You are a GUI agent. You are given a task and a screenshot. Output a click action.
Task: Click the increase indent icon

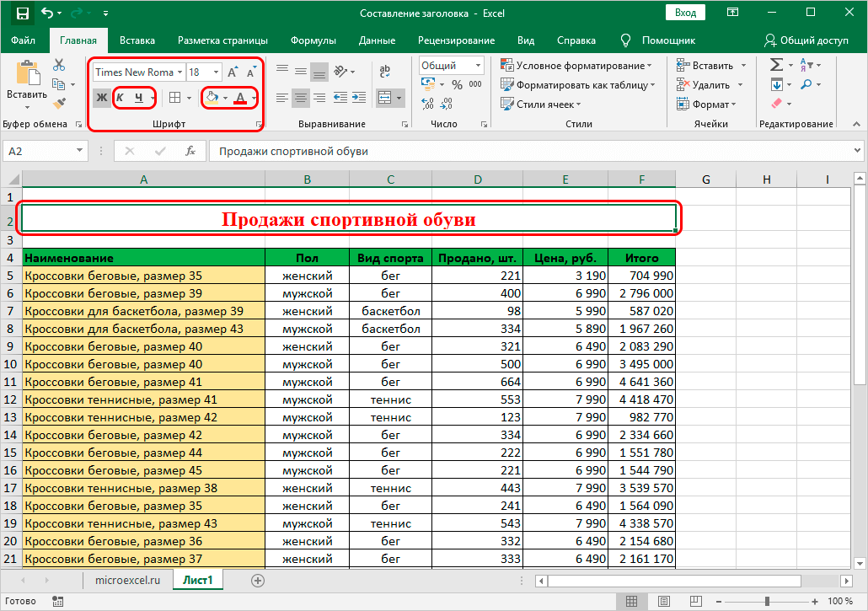tap(357, 98)
